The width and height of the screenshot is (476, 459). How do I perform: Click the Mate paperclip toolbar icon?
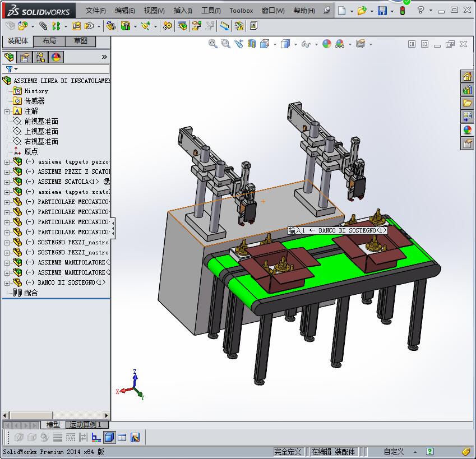point(43,26)
